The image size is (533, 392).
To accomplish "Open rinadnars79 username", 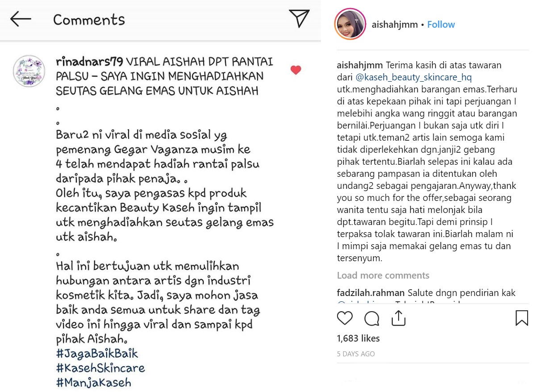I will pos(89,62).
